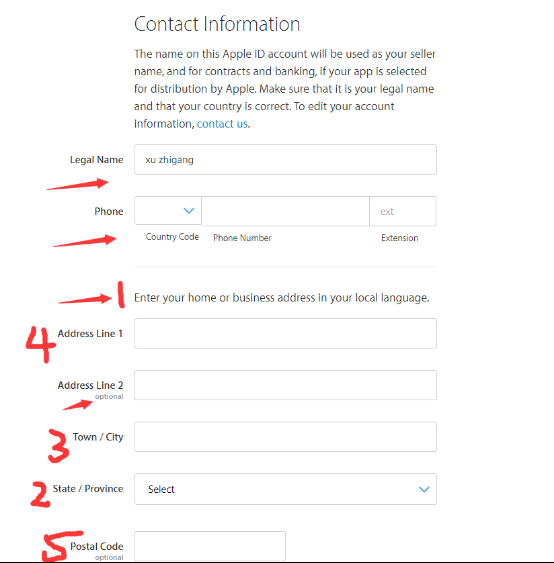
Task: Click the Address Line 2 optional field
Action: 285,385
